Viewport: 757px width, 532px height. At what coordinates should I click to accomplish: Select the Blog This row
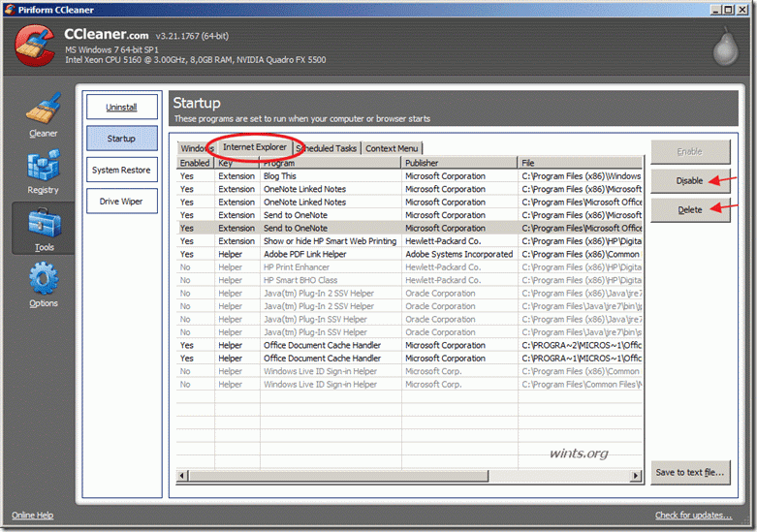(409, 176)
